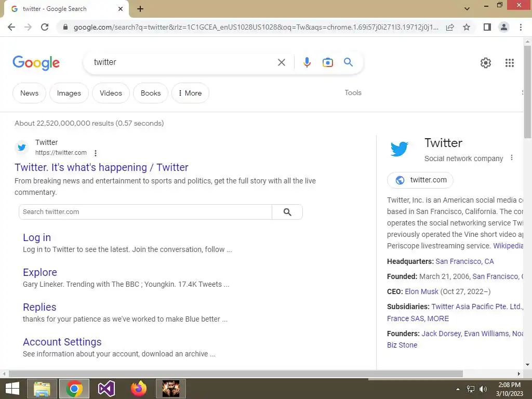Open File Explorer from the taskbar
532x399 pixels.
42,389
